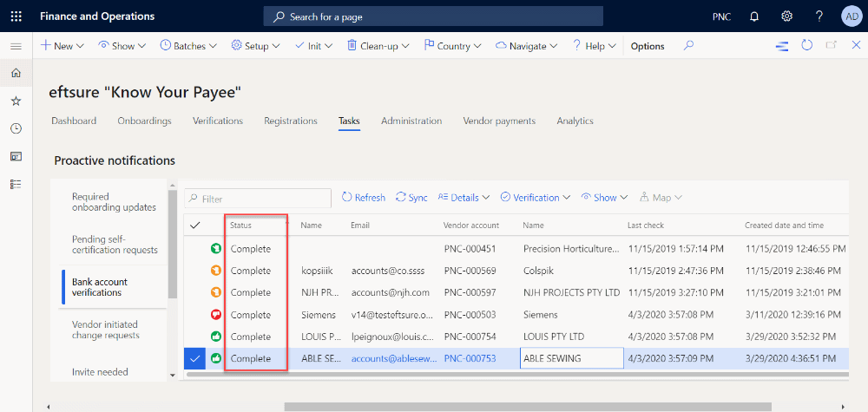Open the Options tab in action pane
The width and height of the screenshot is (868, 412).
pyautogui.click(x=648, y=47)
